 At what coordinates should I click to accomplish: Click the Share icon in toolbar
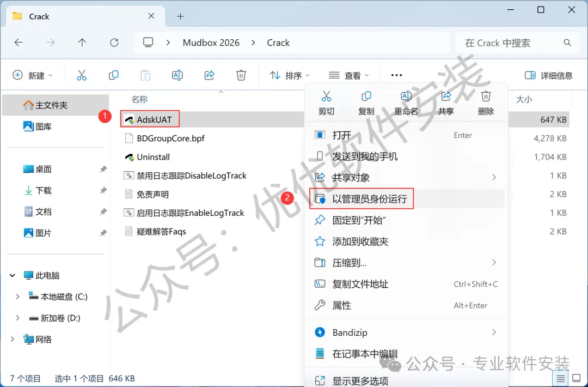[x=209, y=75]
